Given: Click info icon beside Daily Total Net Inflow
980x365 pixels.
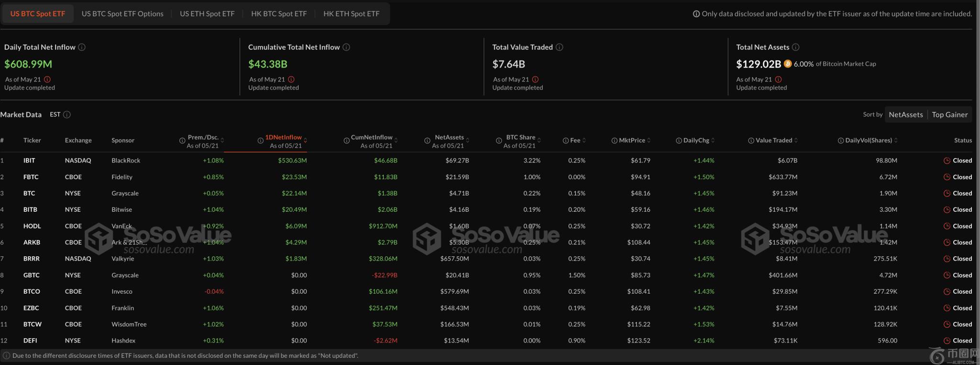Looking at the screenshot, I should tap(82, 47).
